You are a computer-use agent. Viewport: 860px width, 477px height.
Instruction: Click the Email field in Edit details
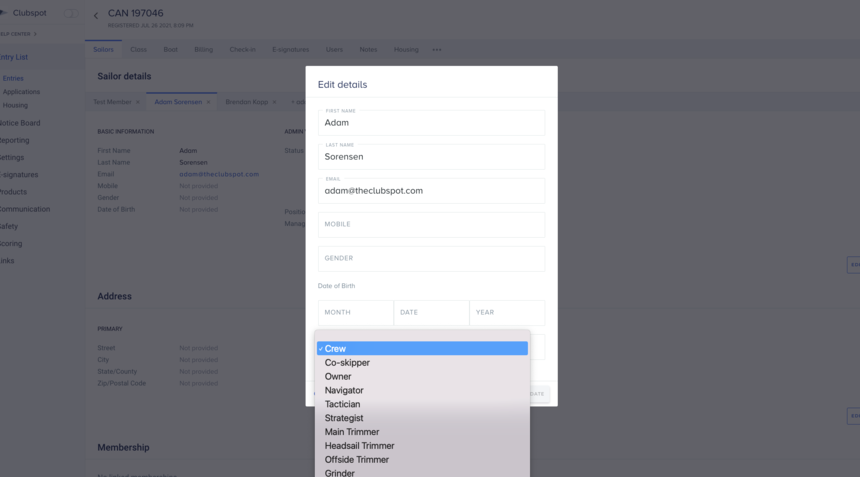[431, 191]
